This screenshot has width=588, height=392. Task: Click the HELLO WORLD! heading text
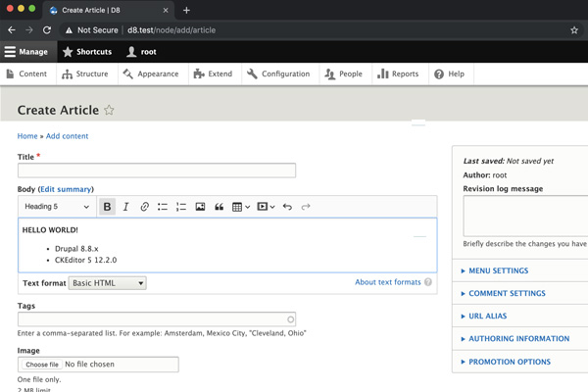coord(50,230)
